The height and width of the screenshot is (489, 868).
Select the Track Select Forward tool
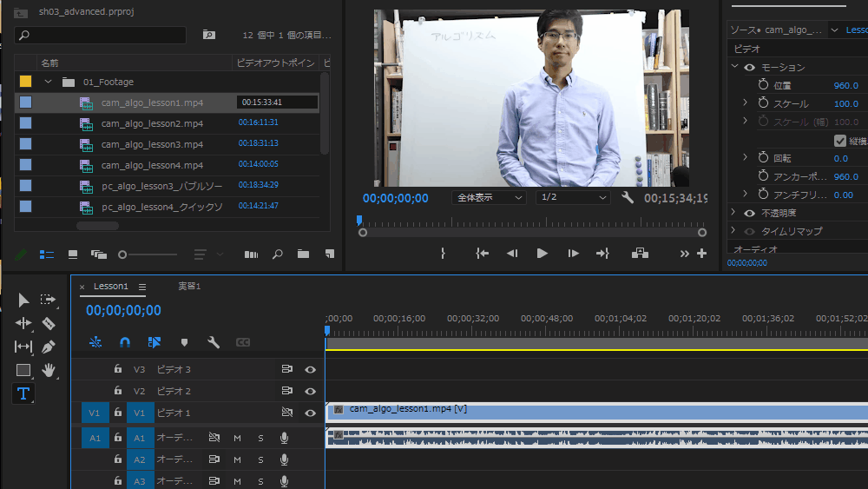coord(48,300)
